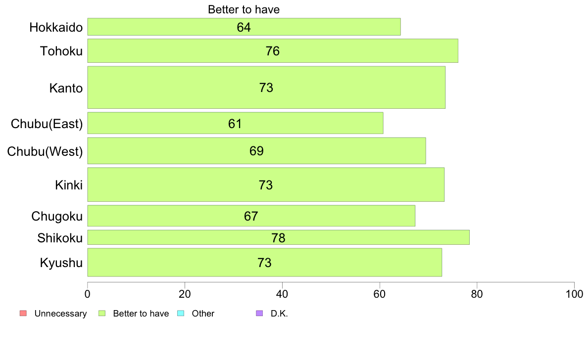Click the purple D.K. legend swatch

259,314
